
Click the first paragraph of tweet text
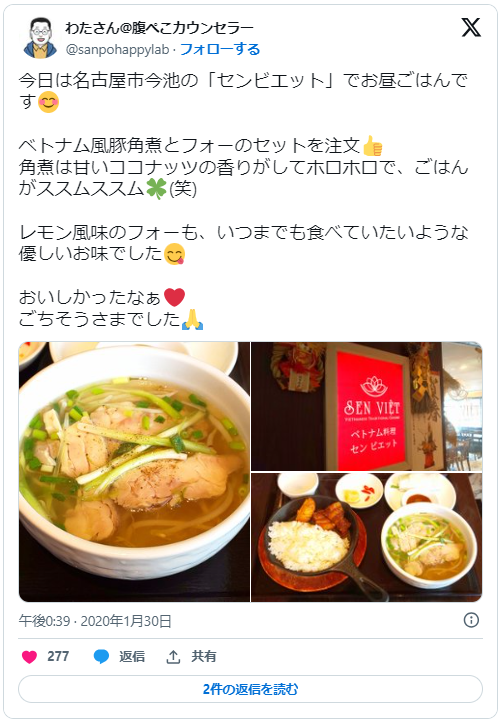click(243, 91)
